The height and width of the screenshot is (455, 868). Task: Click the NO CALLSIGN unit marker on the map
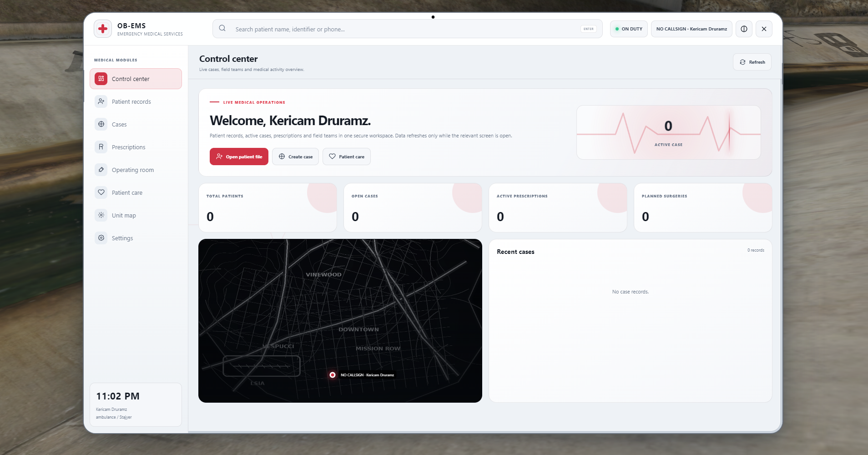[333, 375]
